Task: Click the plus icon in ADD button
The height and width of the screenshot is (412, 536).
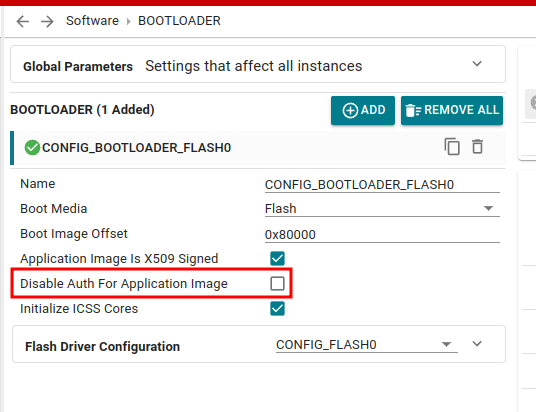Action: 350,110
